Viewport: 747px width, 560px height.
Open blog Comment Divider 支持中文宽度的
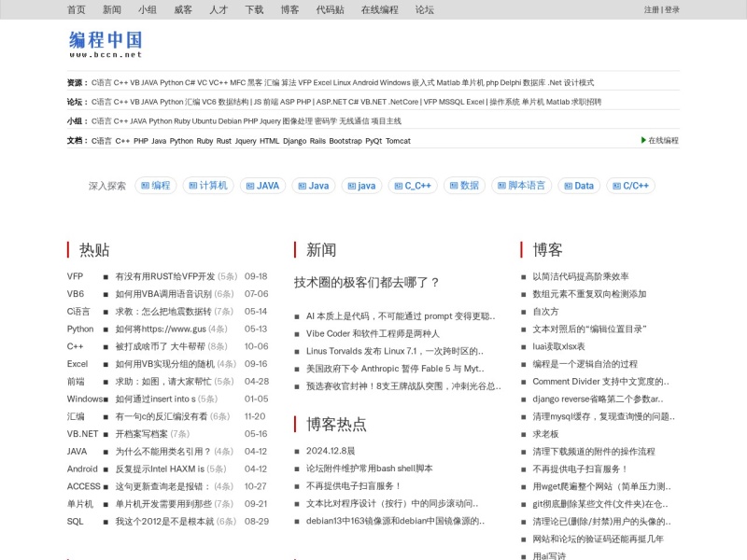[x=600, y=382]
